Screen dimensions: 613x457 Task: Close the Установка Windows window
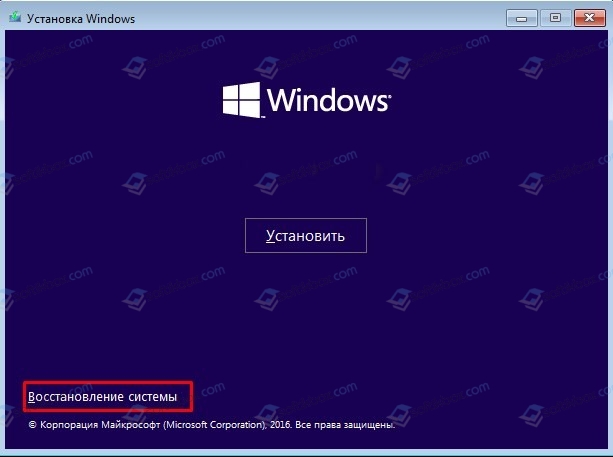pos(590,18)
